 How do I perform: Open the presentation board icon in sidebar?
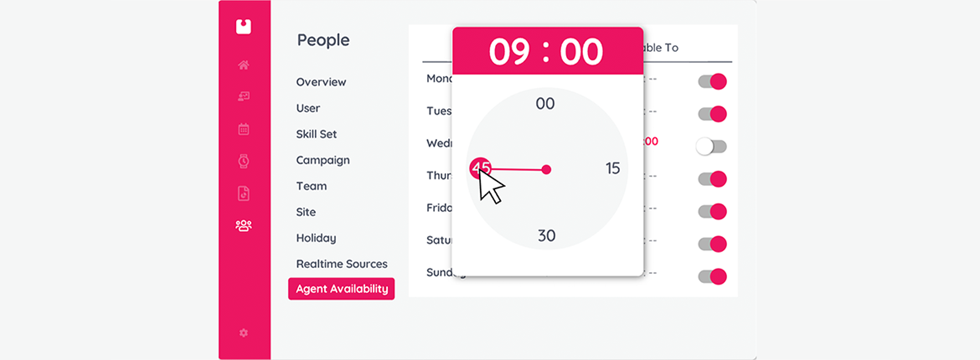tap(244, 96)
